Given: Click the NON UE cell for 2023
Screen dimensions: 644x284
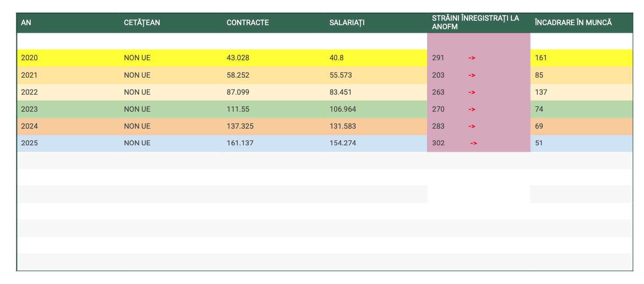Looking at the screenshot, I should (137, 109).
